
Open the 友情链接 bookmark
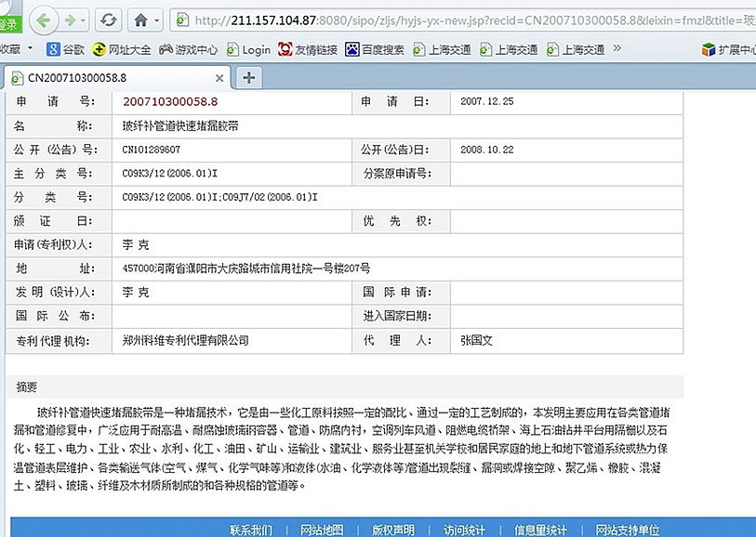point(311,49)
